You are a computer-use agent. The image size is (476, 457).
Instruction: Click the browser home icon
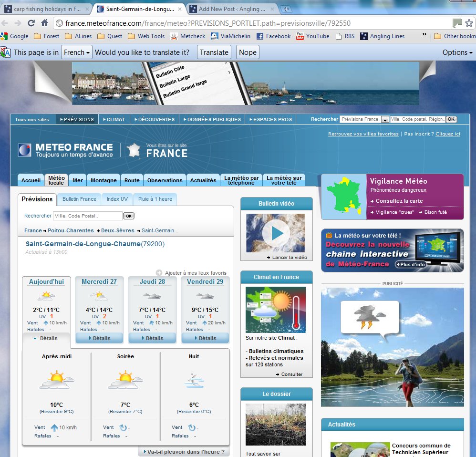click(44, 23)
